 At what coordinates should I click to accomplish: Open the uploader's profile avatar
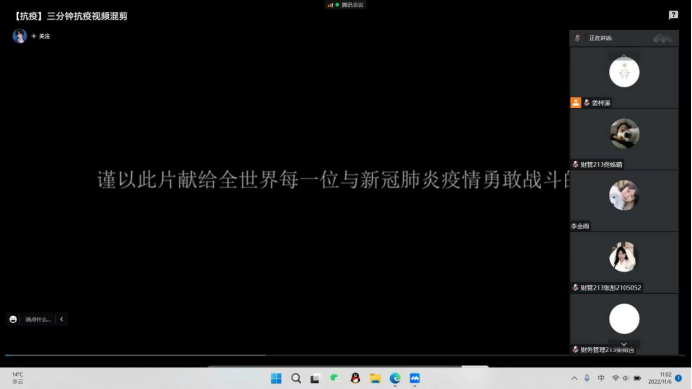19,36
